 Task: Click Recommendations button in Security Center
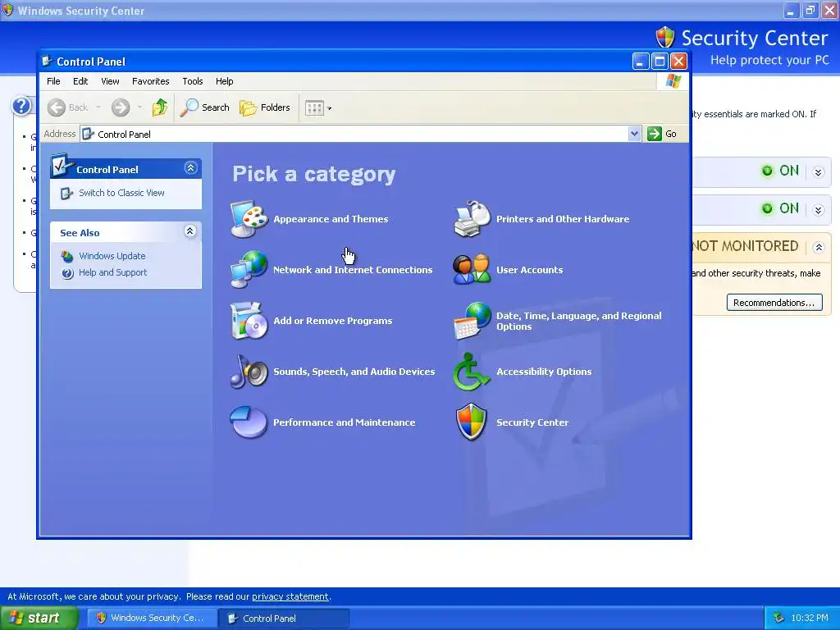[x=774, y=303]
